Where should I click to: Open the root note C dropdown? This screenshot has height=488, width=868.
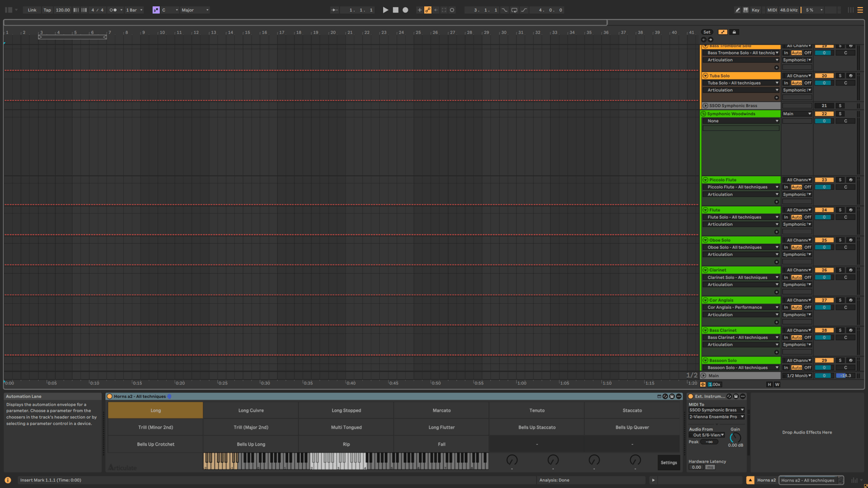[x=170, y=10]
